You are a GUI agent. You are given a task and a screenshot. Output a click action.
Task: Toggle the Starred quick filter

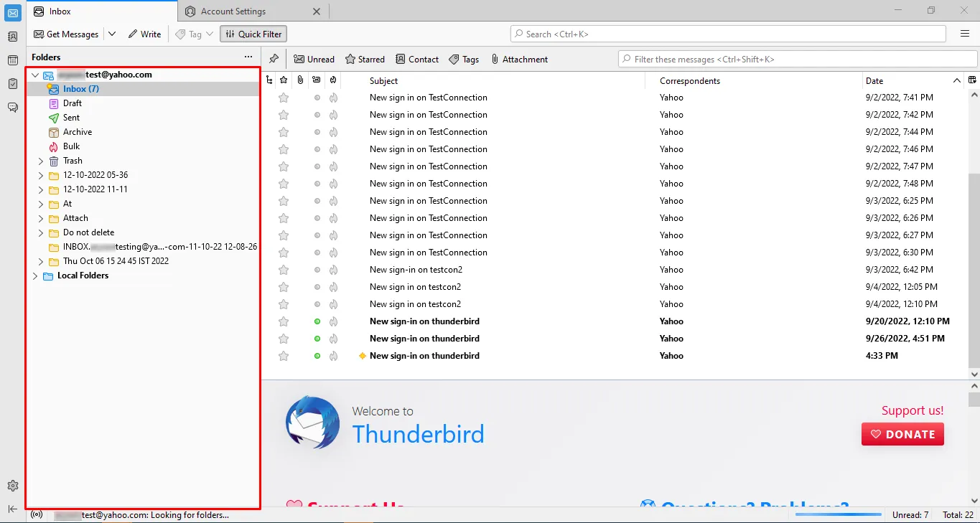(365, 60)
